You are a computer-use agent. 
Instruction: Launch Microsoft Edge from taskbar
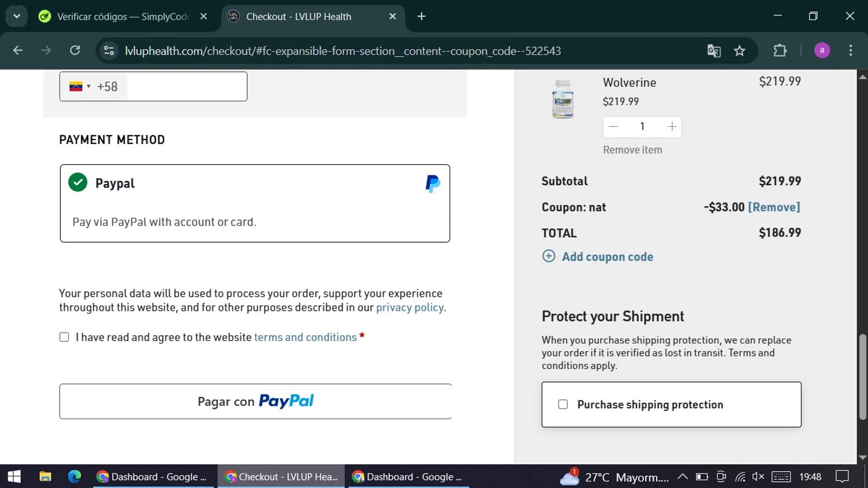click(x=75, y=476)
